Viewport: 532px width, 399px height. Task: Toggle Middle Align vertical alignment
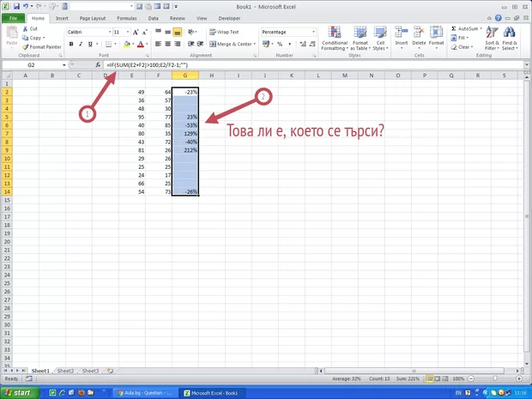[167, 33]
